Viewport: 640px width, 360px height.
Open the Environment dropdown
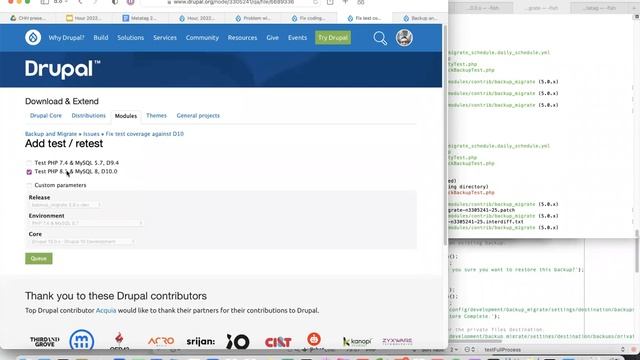coord(86,223)
